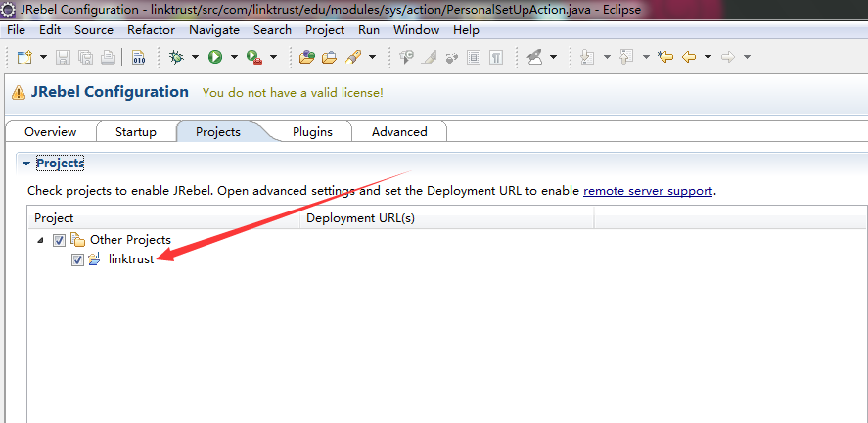Open the Search dropdown arrow

coord(372,57)
